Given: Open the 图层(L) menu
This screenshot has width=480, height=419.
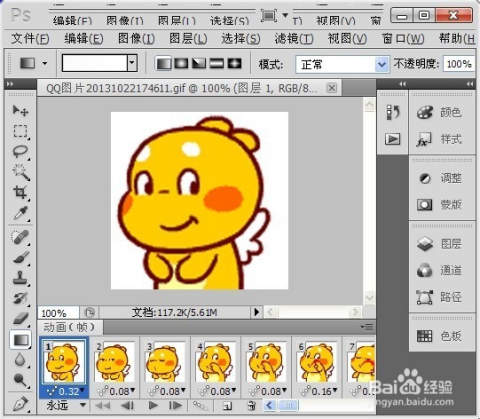Looking at the screenshot, I should [188, 39].
